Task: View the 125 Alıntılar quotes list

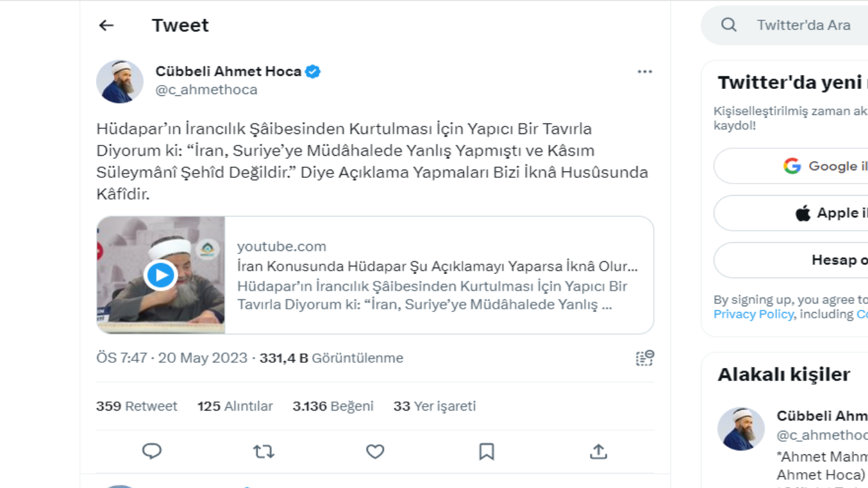Action: tap(235, 406)
